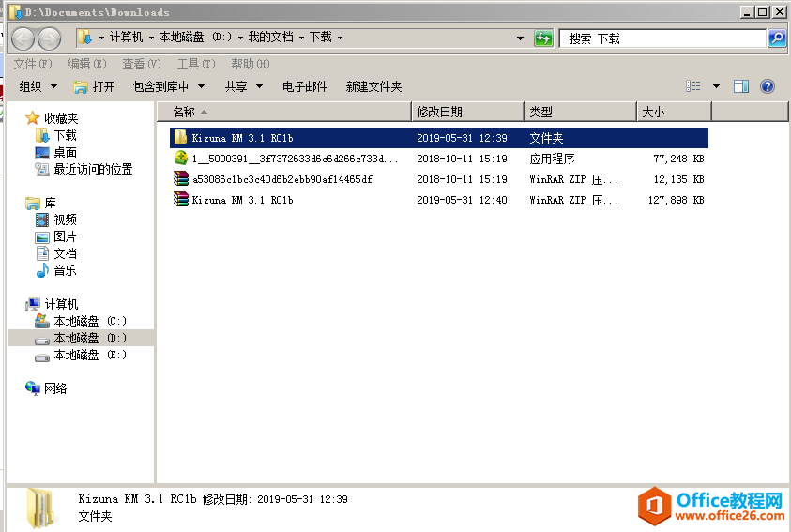Click the 77,248 KB size cell
The image size is (791, 532).
(x=678, y=159)
